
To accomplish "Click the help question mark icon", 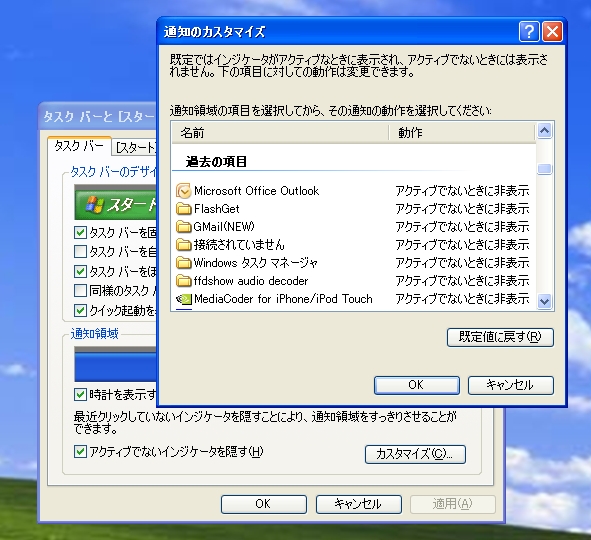I will coord(529,31).
